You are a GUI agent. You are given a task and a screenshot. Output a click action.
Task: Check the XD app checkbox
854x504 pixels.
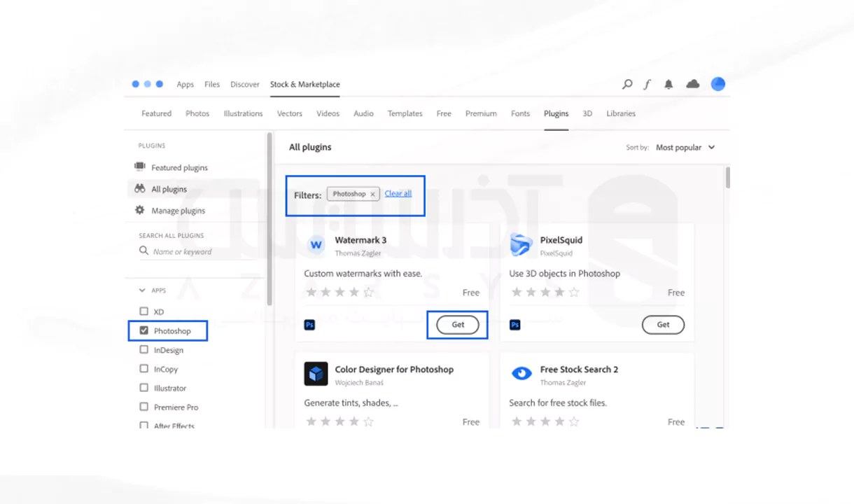[143, 311]
